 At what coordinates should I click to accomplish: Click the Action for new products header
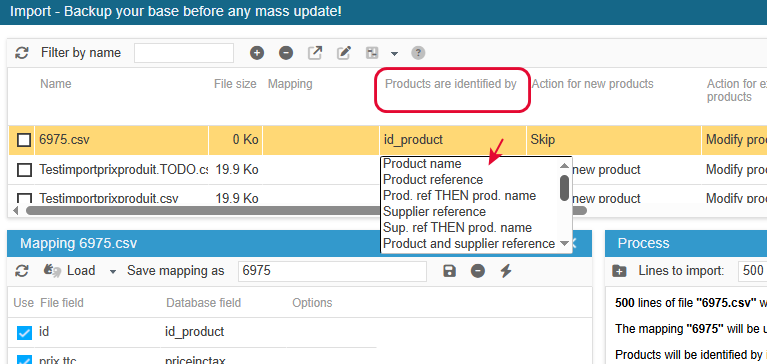coord(592,84)
